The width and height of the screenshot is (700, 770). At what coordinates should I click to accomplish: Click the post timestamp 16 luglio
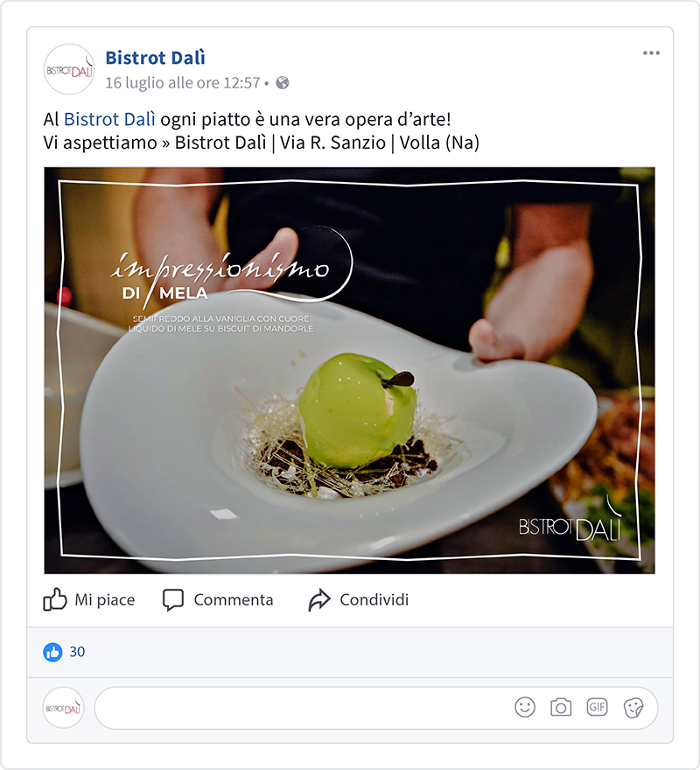click(183, 83)
